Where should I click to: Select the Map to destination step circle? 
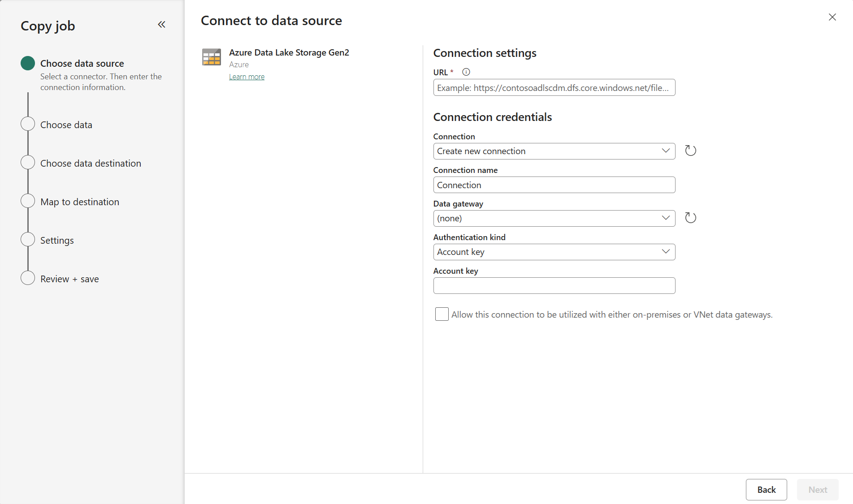28,201
